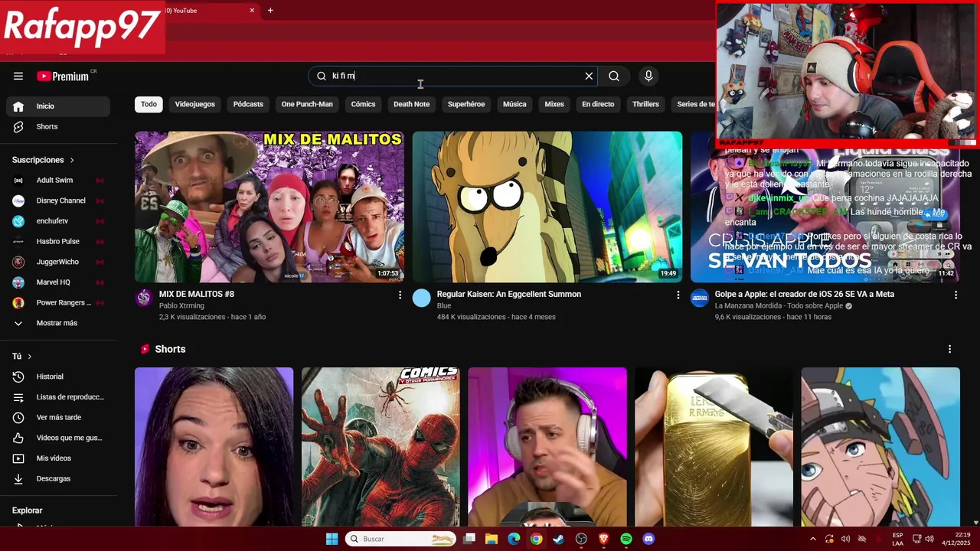Select the 'Música' filter chip

tap(514, 104)
